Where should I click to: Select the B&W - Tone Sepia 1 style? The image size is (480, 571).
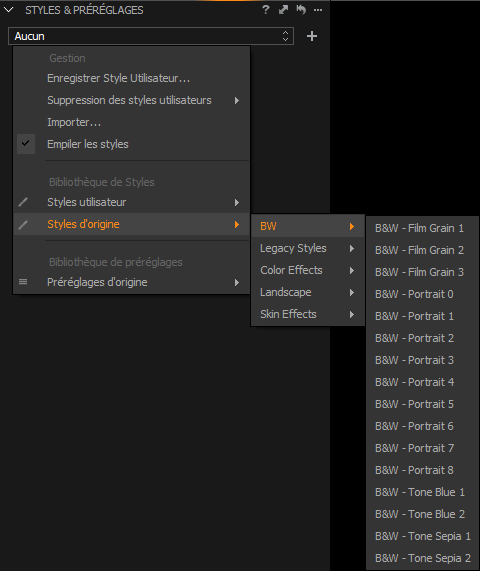click(422, 536)
